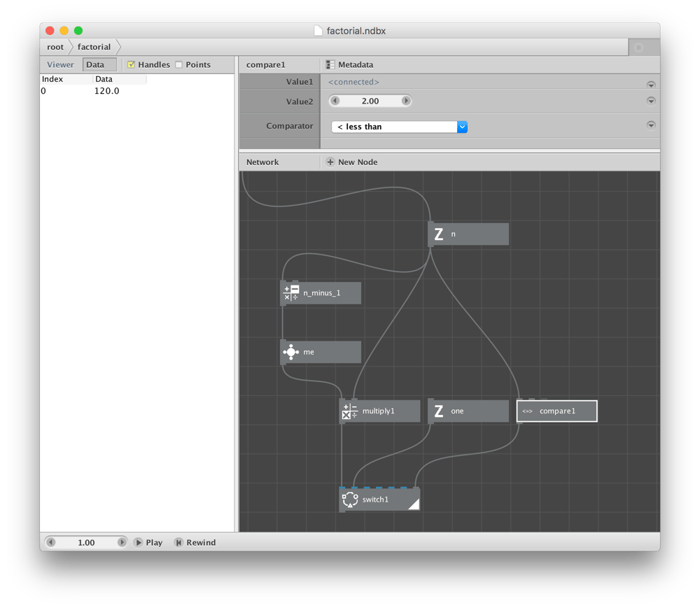Decrease Value2 with the left arrow
Image resolution: width=700 pixels, height=608 pixels.
(335, 101)
